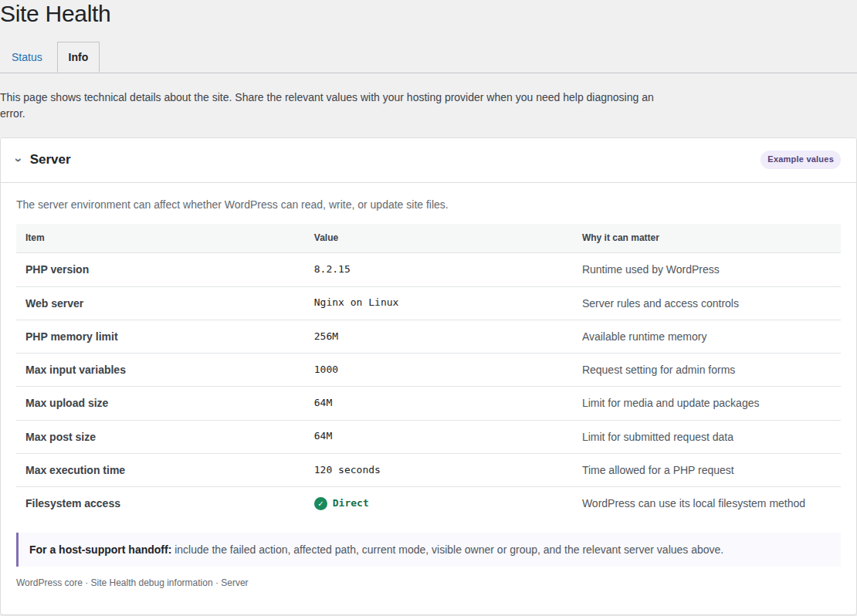
Task: Click the Example values badge
Action: pyautogui.click(x=800, y=160)
